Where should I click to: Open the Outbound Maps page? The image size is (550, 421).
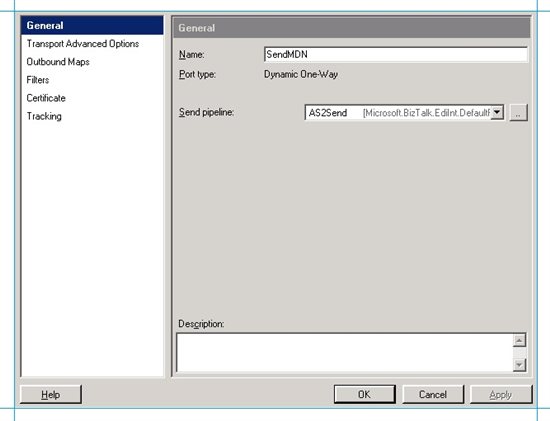58,62
